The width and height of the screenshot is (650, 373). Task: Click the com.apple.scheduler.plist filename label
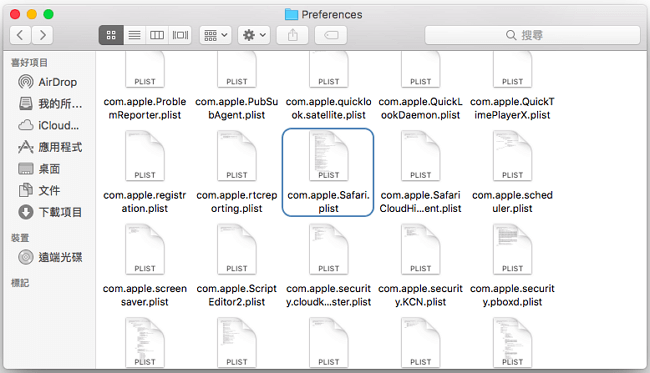[x=512, y=202]
